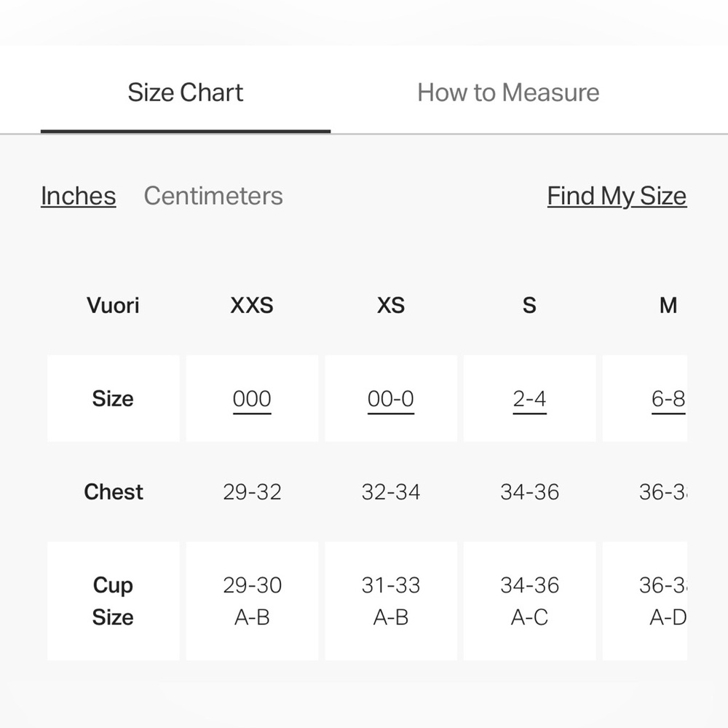The image size is (728, 728).
Task: Open the Find My Size link
Action: coord(617,196)
